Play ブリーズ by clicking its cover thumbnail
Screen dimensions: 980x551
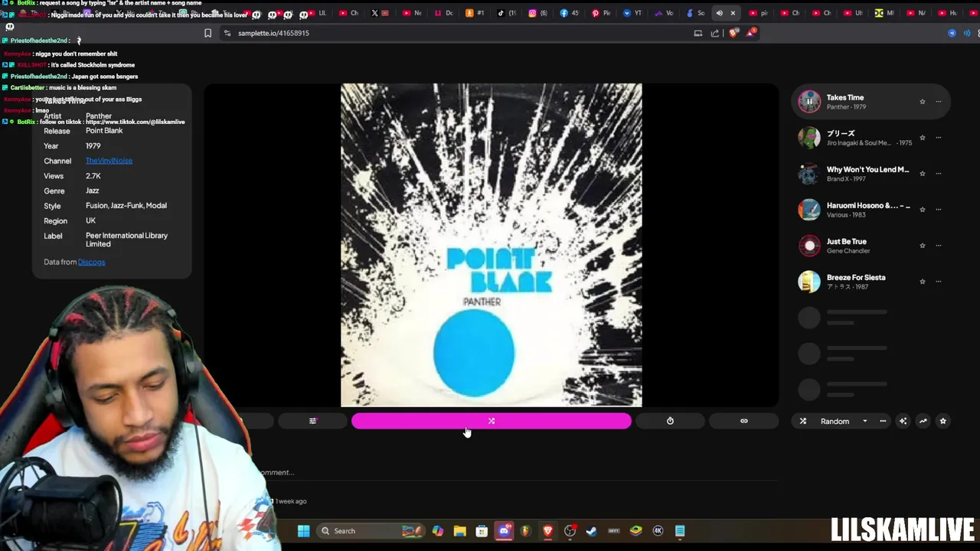click(x=809, y=137)
